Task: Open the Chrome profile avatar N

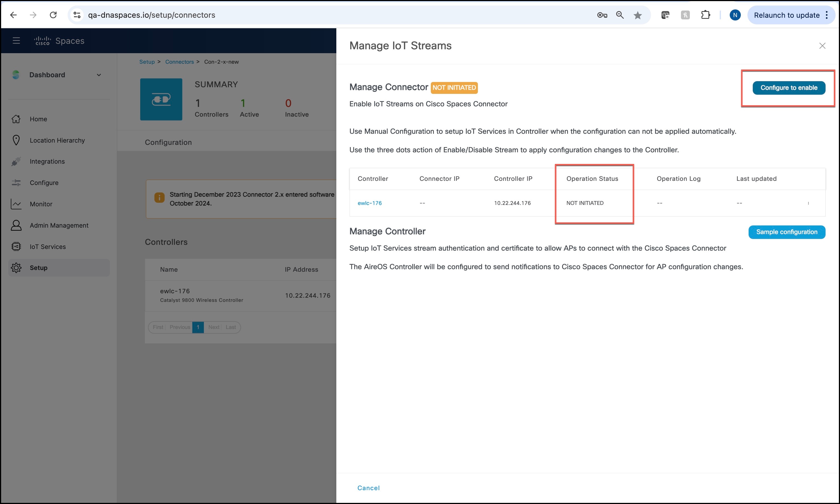Action: point(735,15)
